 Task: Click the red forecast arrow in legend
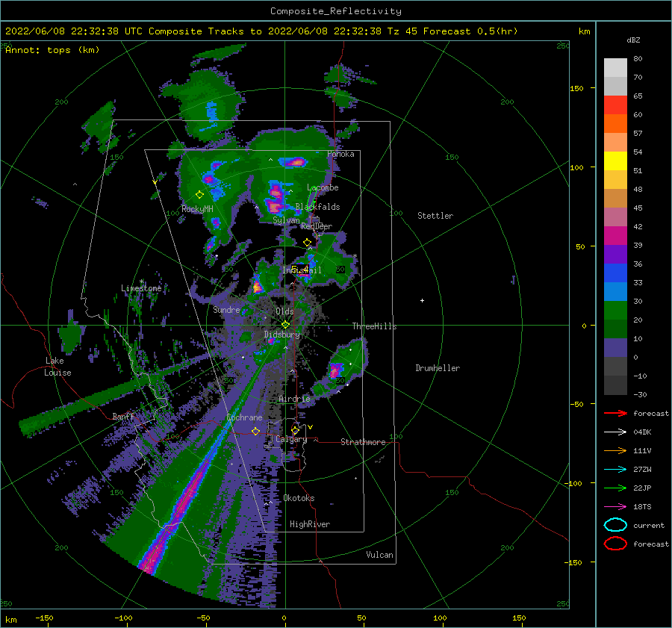pyautogui.click(x=615, y=413)
